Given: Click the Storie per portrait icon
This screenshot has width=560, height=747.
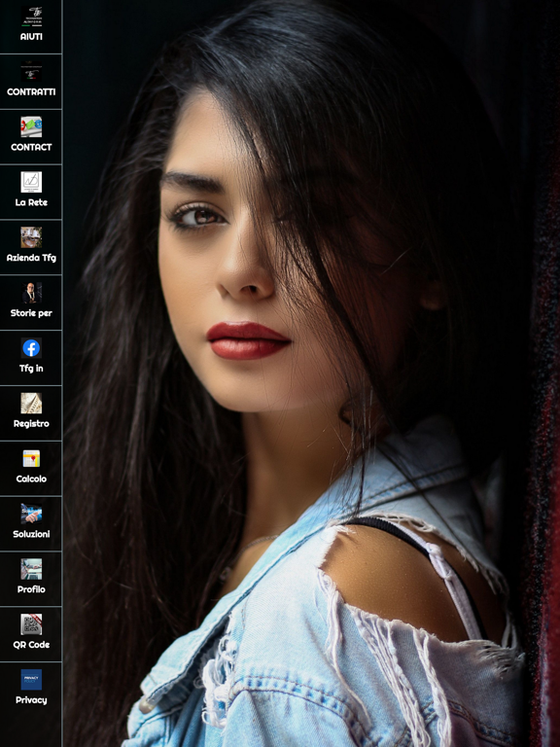Looking at the screenshot, I should click(x=31, y=293).
